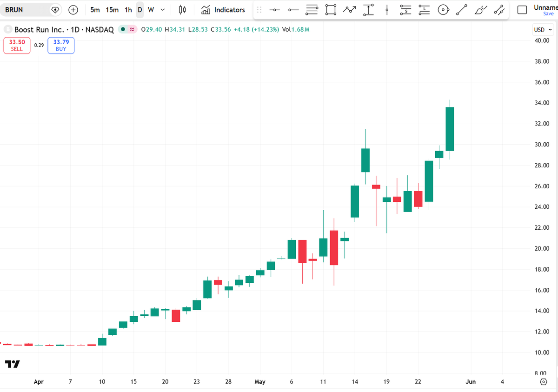Select the W weekly timeframe

151,10
